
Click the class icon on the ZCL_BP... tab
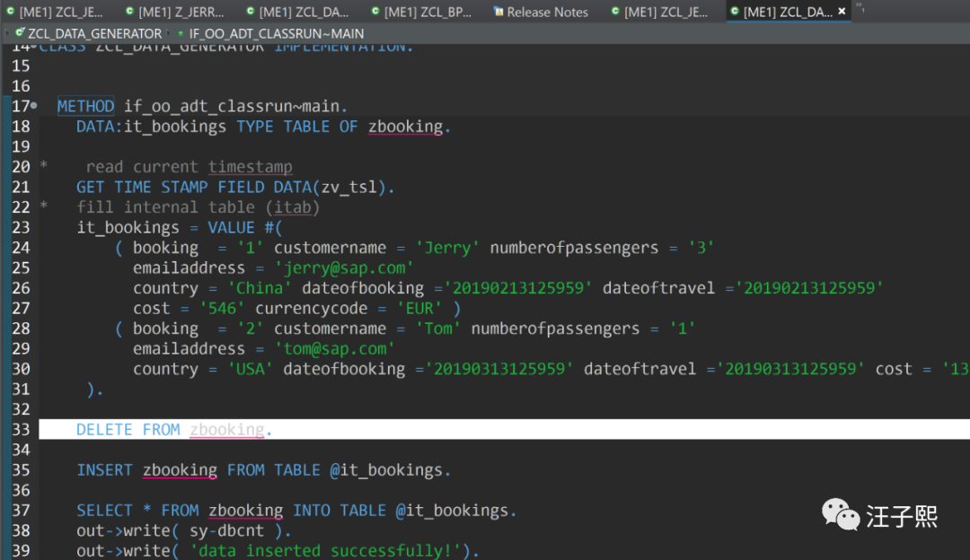[375, 11]
